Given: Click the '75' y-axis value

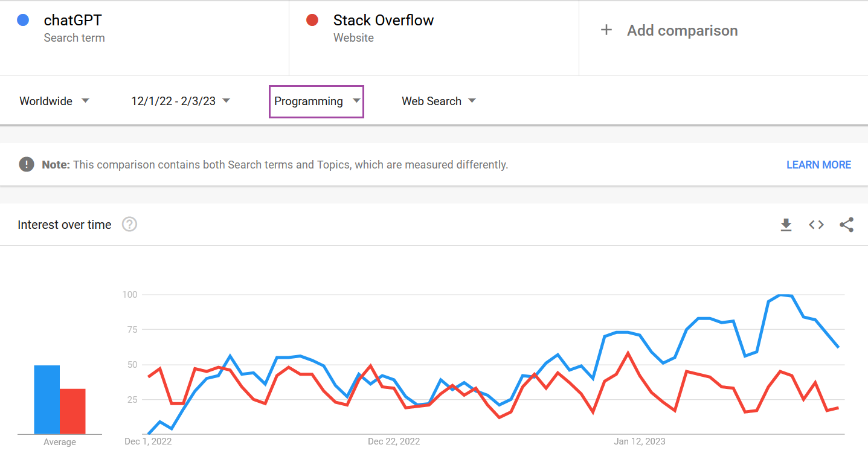Looking at the screenshot, I should coord(133,330).
